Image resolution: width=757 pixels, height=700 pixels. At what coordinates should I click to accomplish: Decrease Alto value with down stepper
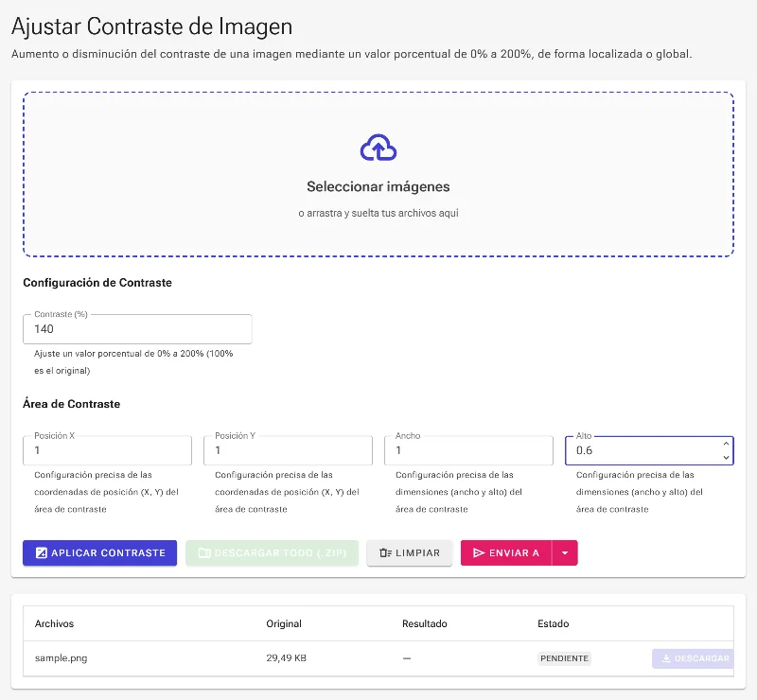point(726,457)
